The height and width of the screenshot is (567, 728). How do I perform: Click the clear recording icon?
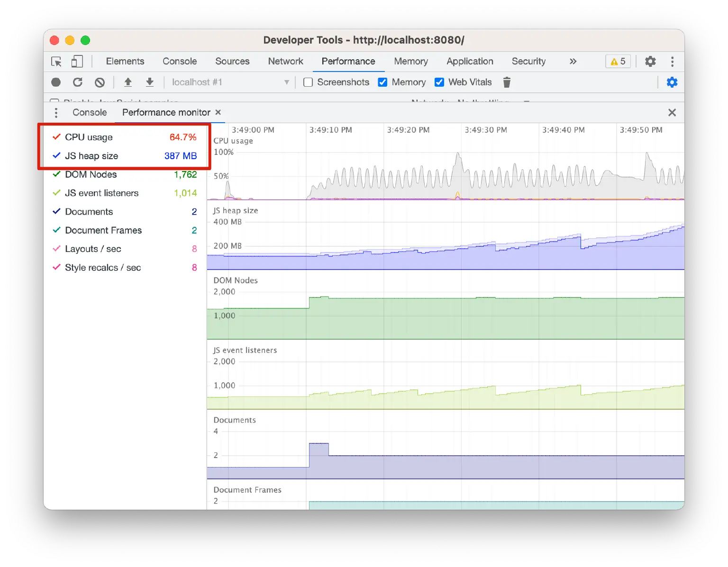(100, 82)
